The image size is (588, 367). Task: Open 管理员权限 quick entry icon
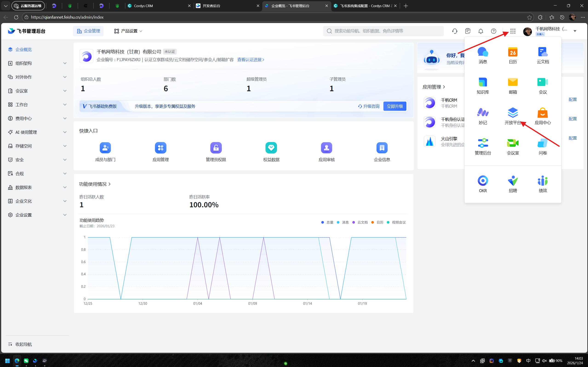pos(216,148)
